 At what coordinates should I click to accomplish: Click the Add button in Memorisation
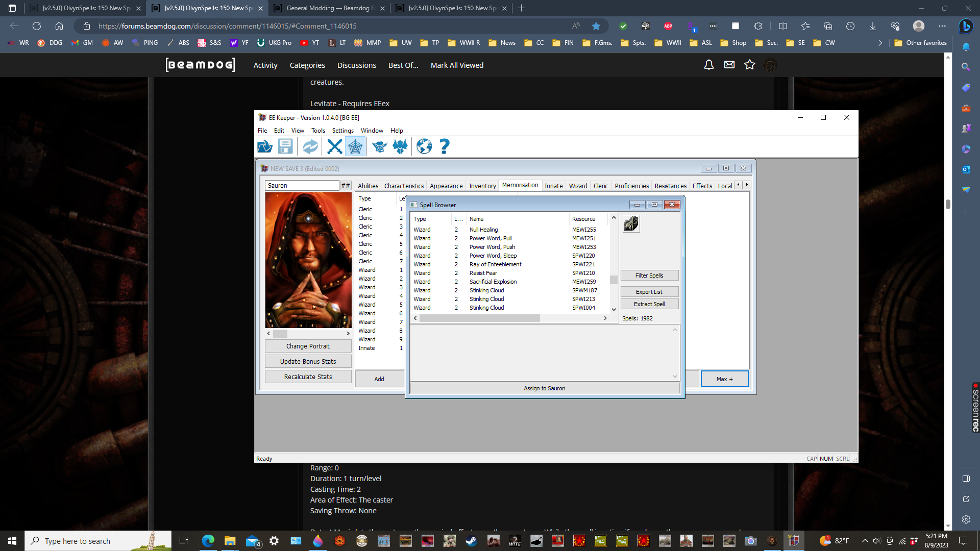click(x=379, y=379)
